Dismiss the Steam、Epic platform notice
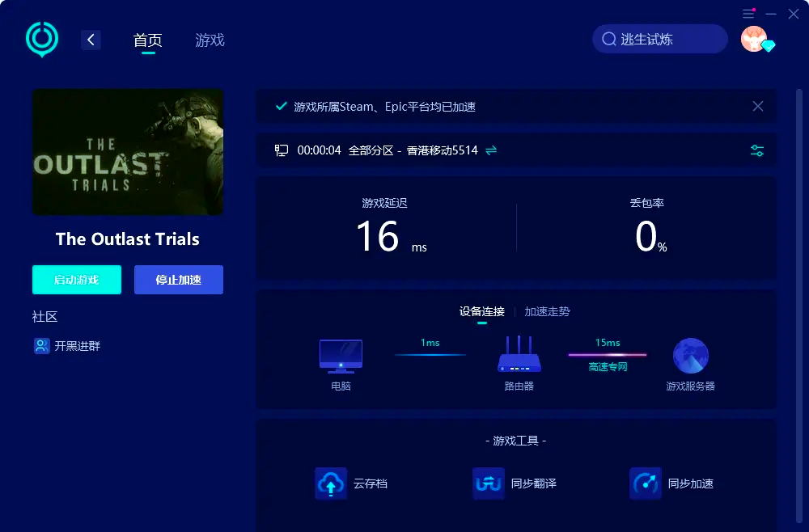 point(758,106)
